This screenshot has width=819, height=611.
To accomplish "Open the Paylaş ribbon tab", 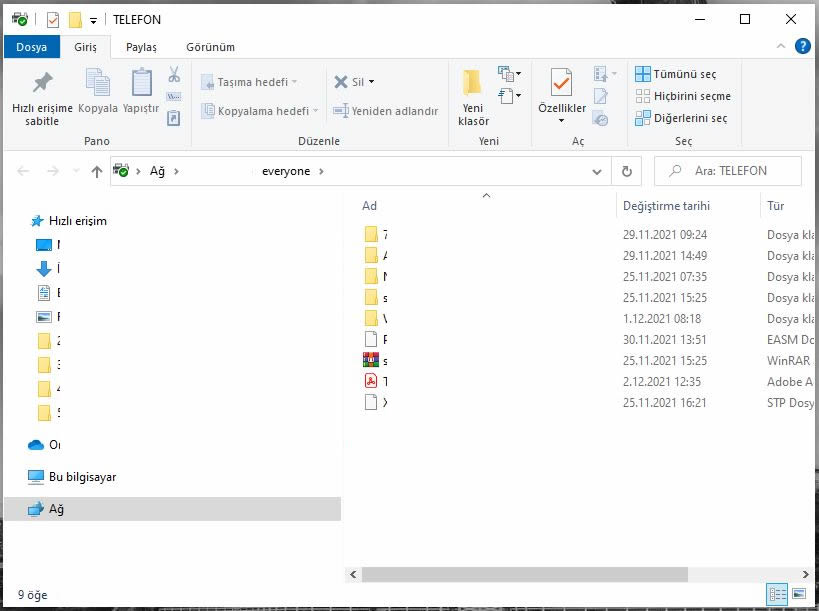I will pyautogui.click(x=141, y=47).
